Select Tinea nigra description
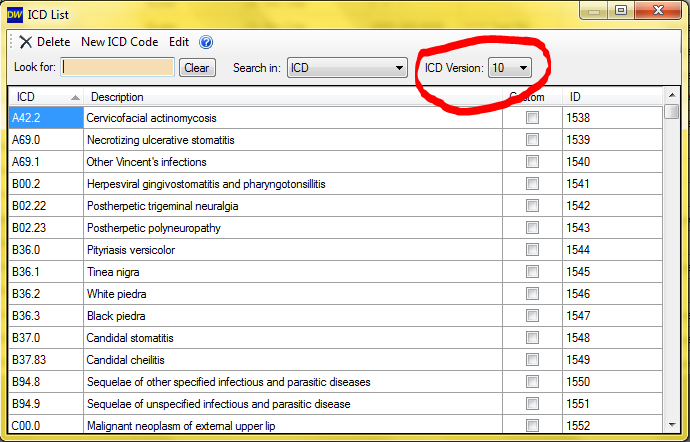The height and width of the screenshot is (442, 690). click(113, 272)
